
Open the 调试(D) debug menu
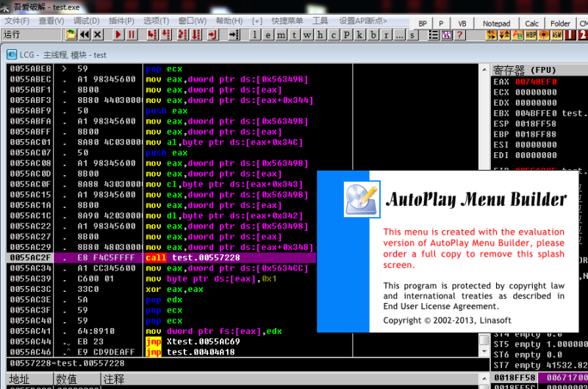pyautogui.click(x=86, y=21)
